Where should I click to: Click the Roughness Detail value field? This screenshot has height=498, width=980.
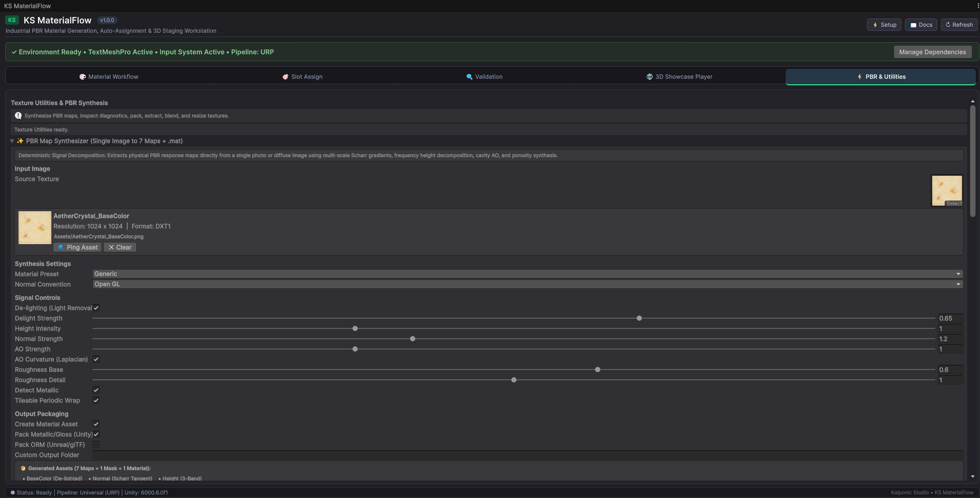pos(950,380)
